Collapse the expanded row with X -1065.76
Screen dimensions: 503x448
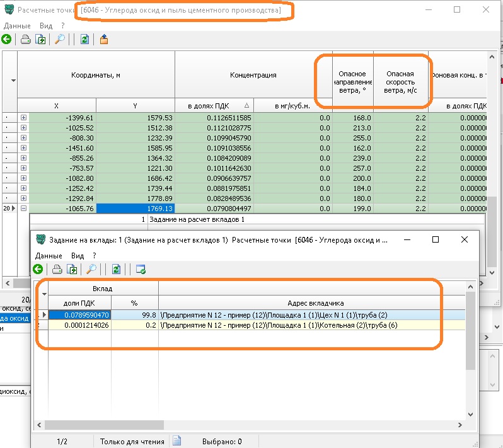pyautogui.click(x=24, y=208)
